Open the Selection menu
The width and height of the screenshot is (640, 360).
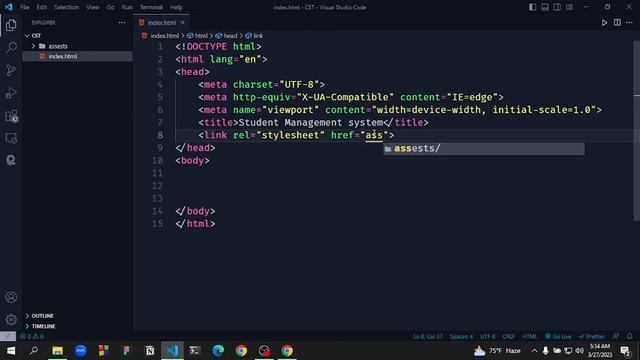tap(66, 7)
